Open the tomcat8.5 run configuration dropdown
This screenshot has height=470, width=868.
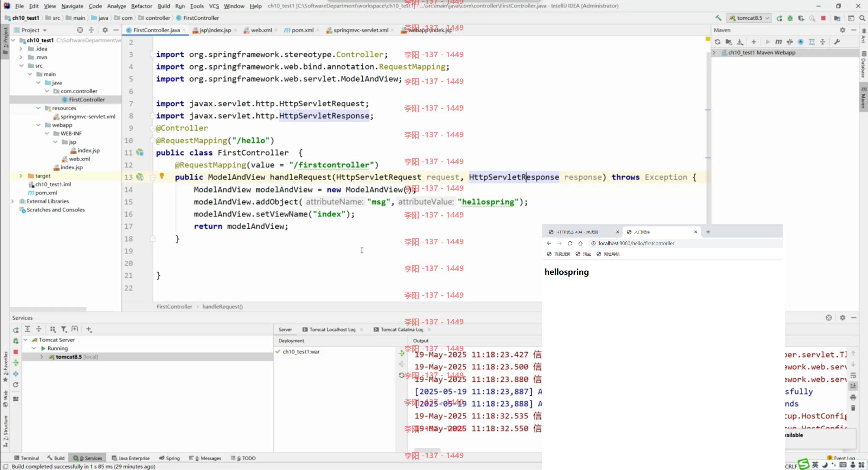coord(749,18)
